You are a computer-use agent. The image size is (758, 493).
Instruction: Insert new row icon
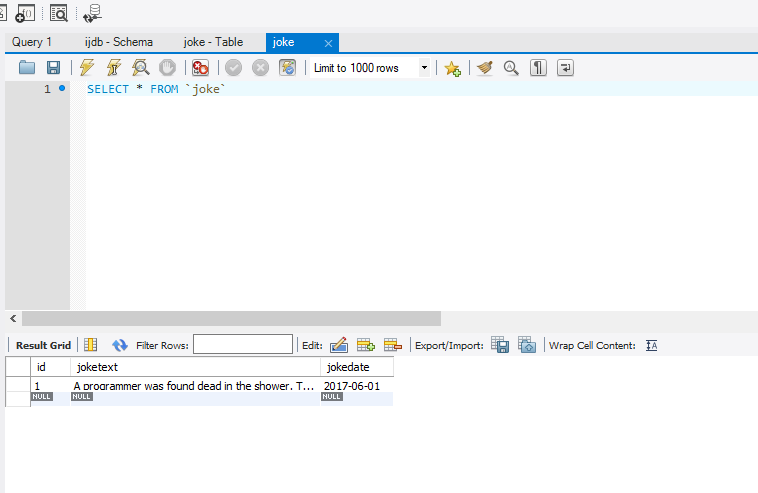pyautogui.click(x=366, y=345)
